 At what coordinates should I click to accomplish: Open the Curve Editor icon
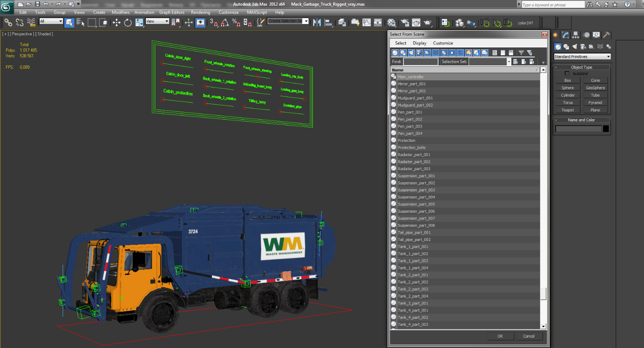tap(367, 22)
